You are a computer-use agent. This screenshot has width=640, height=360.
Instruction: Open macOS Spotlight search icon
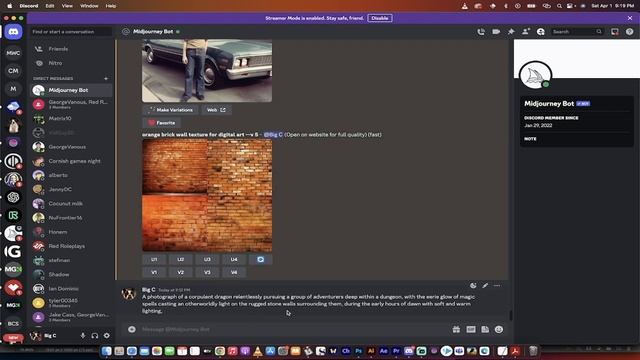coord(559,6)
